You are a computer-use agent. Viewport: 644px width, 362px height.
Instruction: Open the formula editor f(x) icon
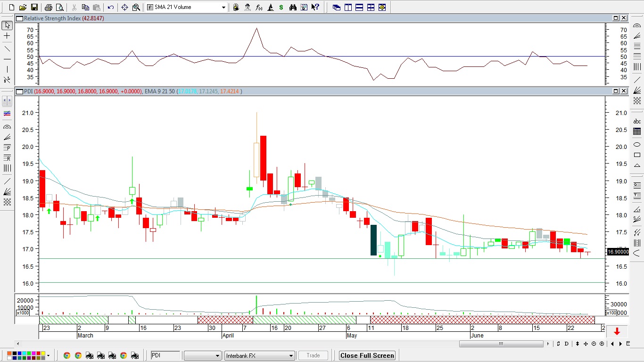click(x=259, y=8)
